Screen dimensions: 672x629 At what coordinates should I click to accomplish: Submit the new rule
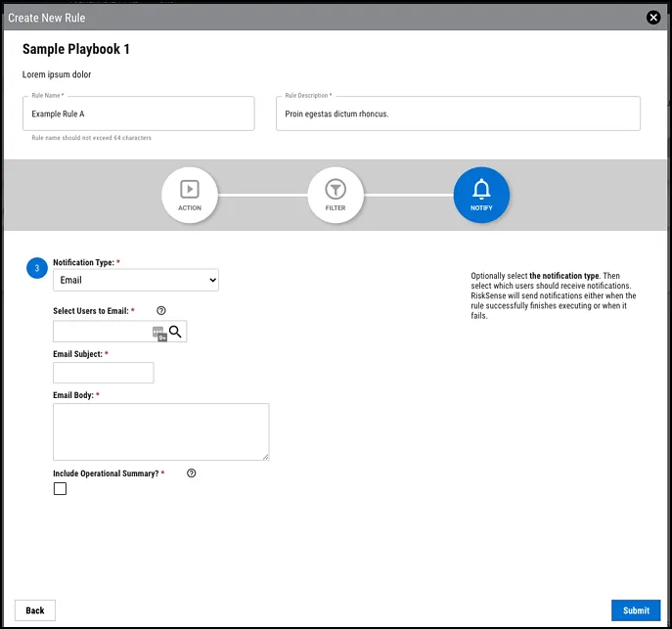636,610
